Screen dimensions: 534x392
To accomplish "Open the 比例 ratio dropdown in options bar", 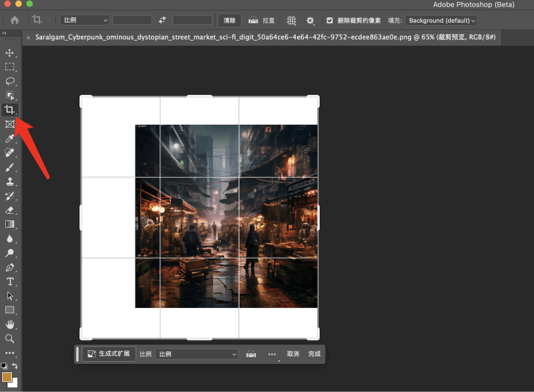I will click(83, 20).
